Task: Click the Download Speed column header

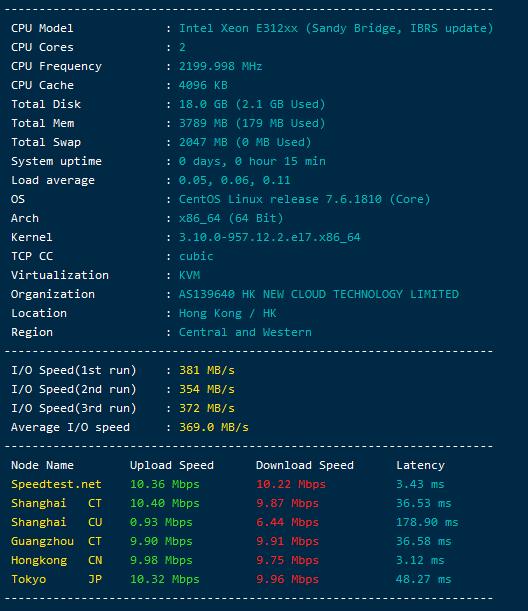Action: [305, 465]
